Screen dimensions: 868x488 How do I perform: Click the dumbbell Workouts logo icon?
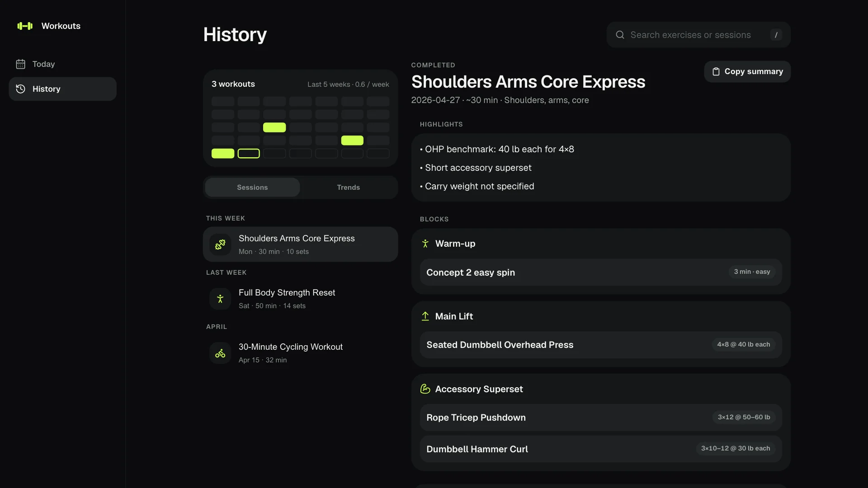pyautogui.click(x=25, y=26)
